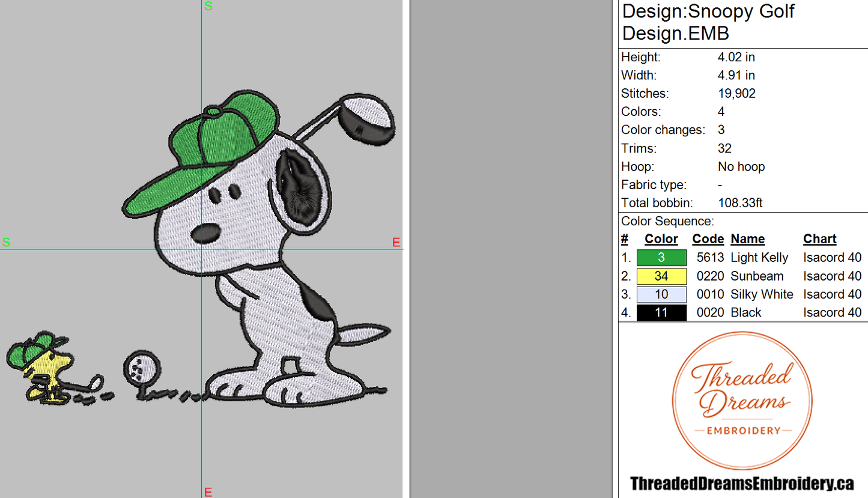The image size is (868, 498).
Task: Click the red 'E' end marker at bottom
Action: [208, 493]
